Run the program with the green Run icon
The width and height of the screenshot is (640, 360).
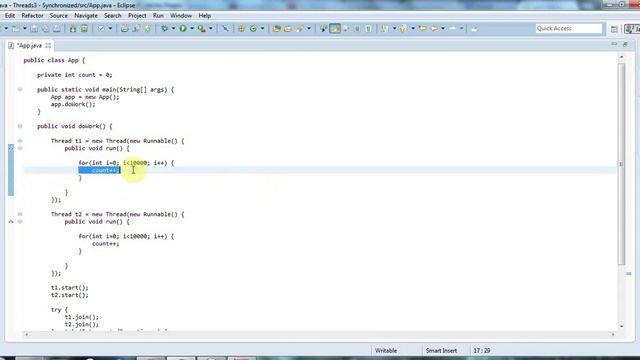(183, 29)
